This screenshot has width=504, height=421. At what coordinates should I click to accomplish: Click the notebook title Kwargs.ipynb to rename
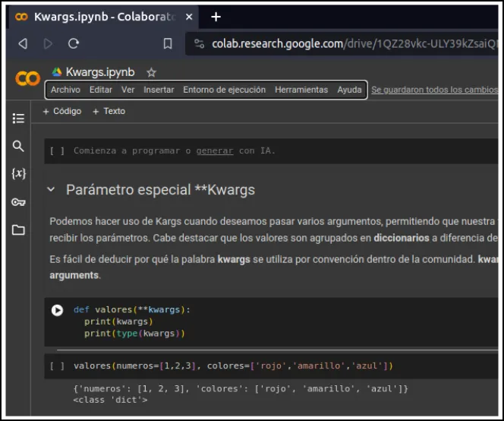[100, 72]
